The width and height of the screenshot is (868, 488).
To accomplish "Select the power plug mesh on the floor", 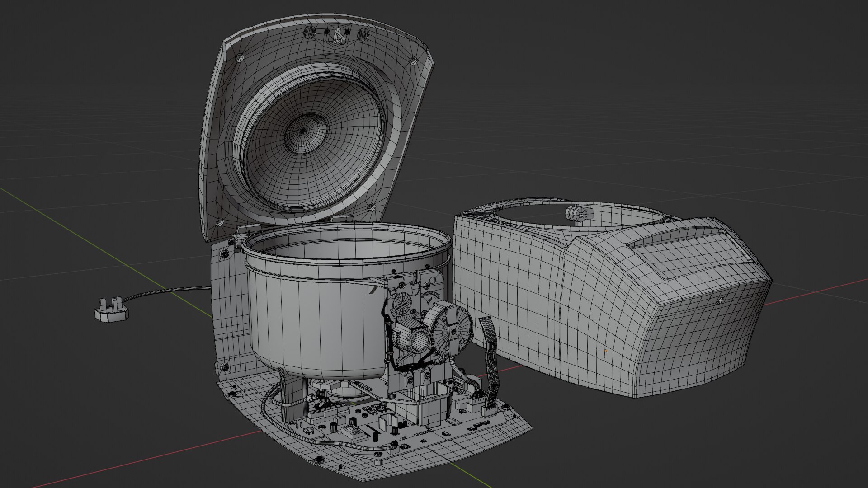I will tap(111, 310).
